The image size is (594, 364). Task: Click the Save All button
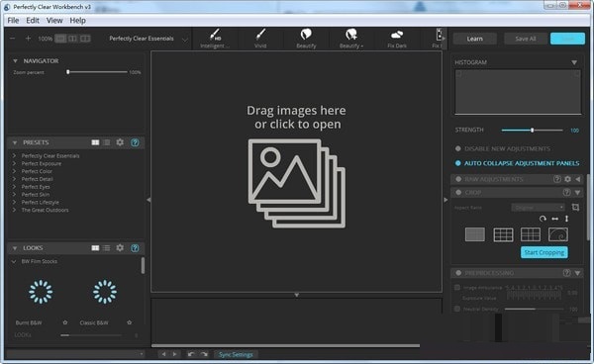526,39
